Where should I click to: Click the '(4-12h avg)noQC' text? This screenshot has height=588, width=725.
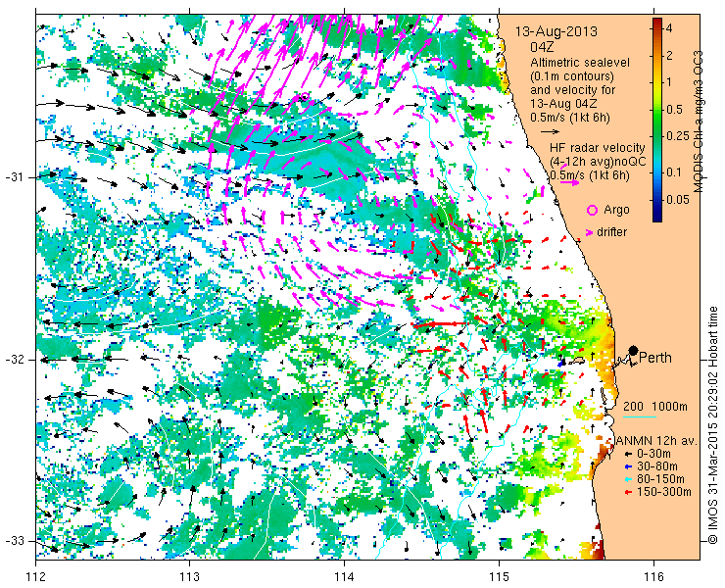[598, 162]
